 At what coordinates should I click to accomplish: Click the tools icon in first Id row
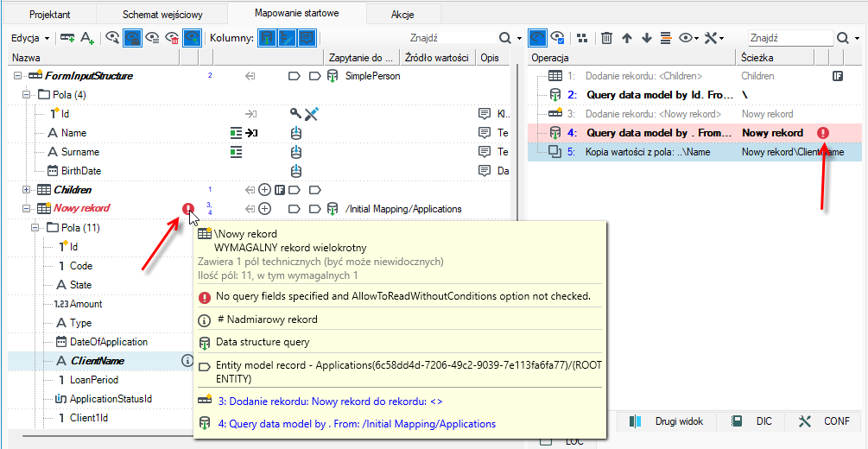[312, 114]
